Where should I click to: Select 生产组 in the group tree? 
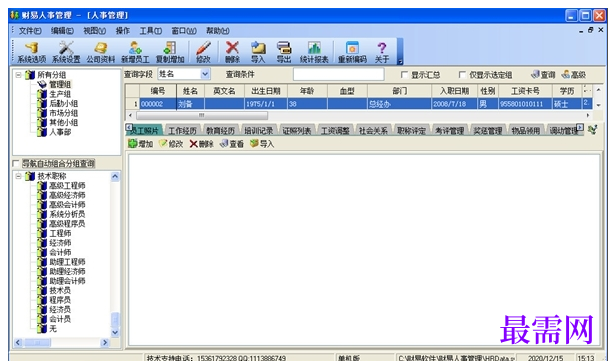tap(60, 94)
